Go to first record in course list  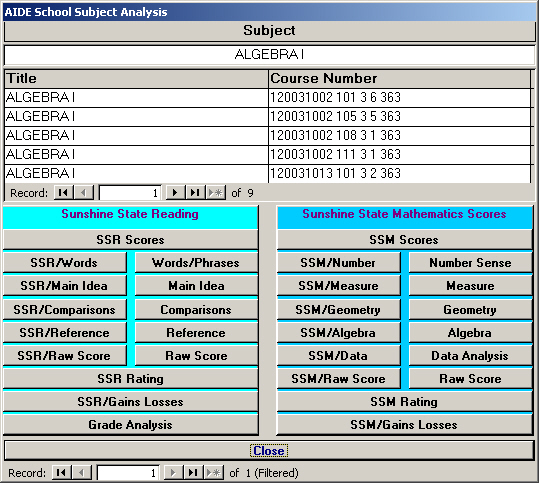64,193
